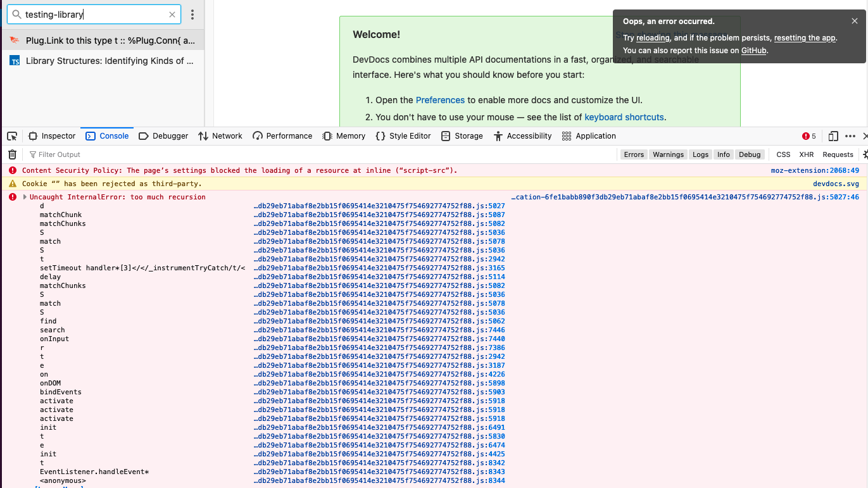Open the menu beside the DevDocs search bar
The width and height of the screenshot is (868, 488).
[192, 14]
